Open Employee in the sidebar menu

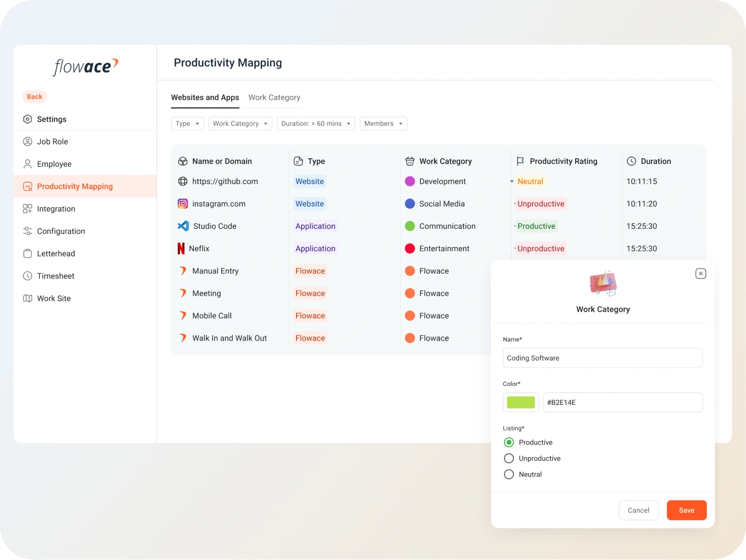[x=54, y=164]
